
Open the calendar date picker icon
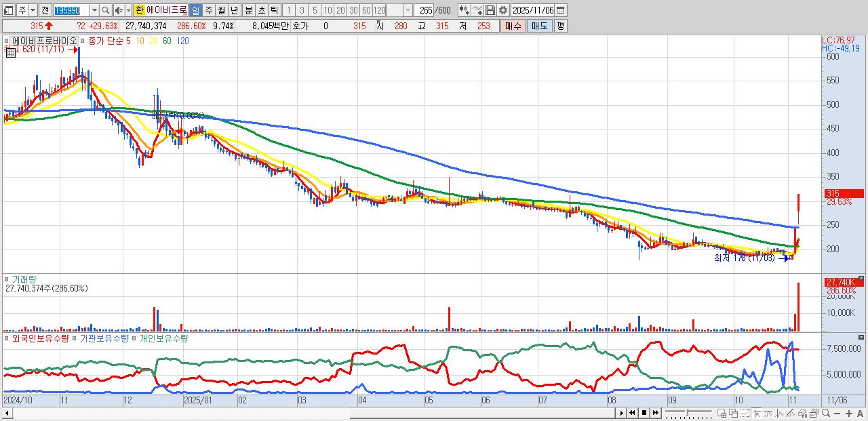coord(561,10)
